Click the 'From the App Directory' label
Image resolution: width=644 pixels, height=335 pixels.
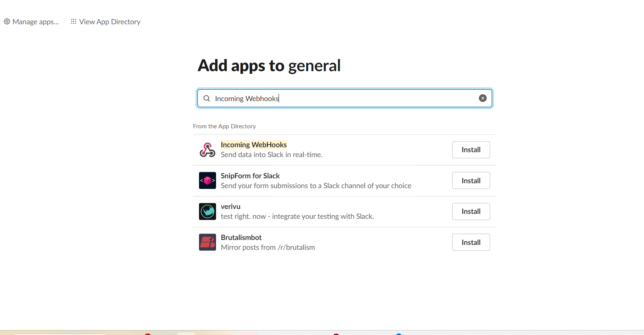[x=224, y=126]
